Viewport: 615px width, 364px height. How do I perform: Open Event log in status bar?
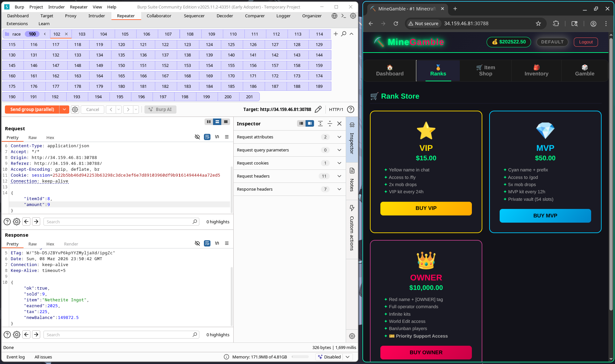15,357
